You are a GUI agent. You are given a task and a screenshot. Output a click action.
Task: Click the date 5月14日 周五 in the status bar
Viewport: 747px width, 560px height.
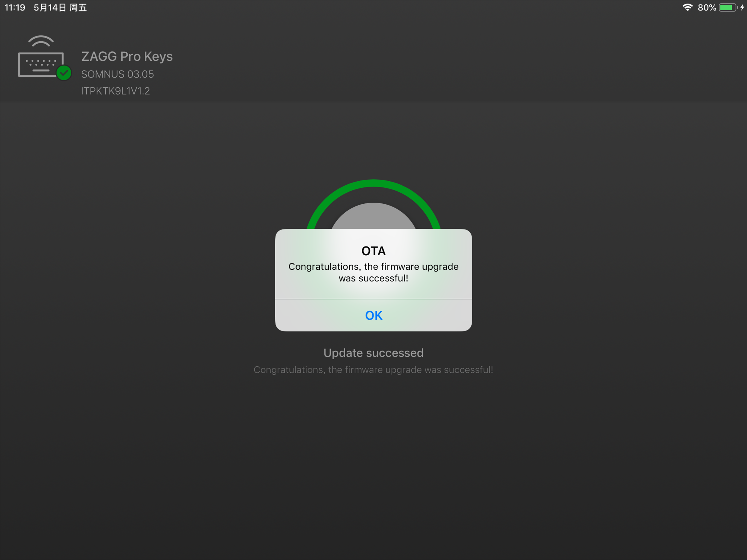coord(60,7)
